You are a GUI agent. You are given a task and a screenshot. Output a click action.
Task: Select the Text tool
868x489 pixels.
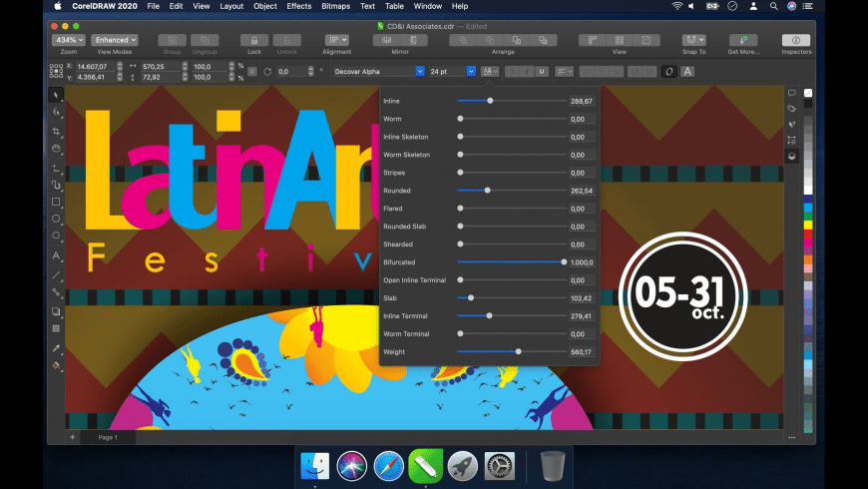point(57,255)
